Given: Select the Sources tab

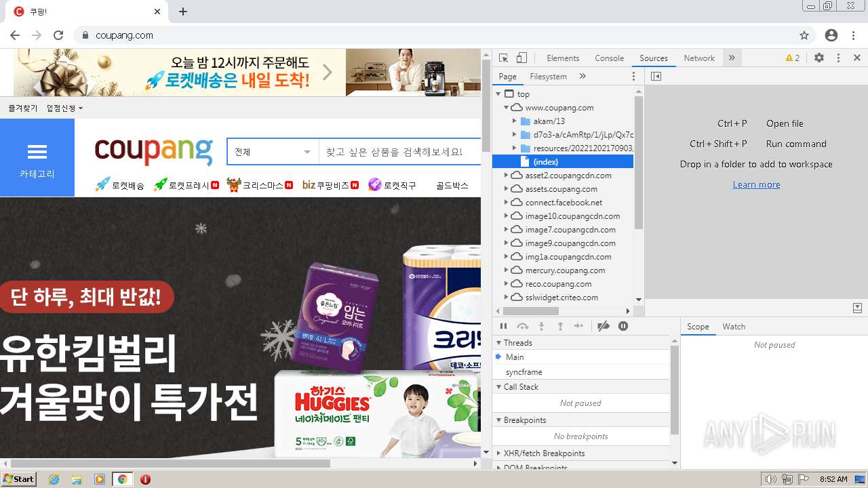Looking at the screenshot, I should (x=654, y=58).
